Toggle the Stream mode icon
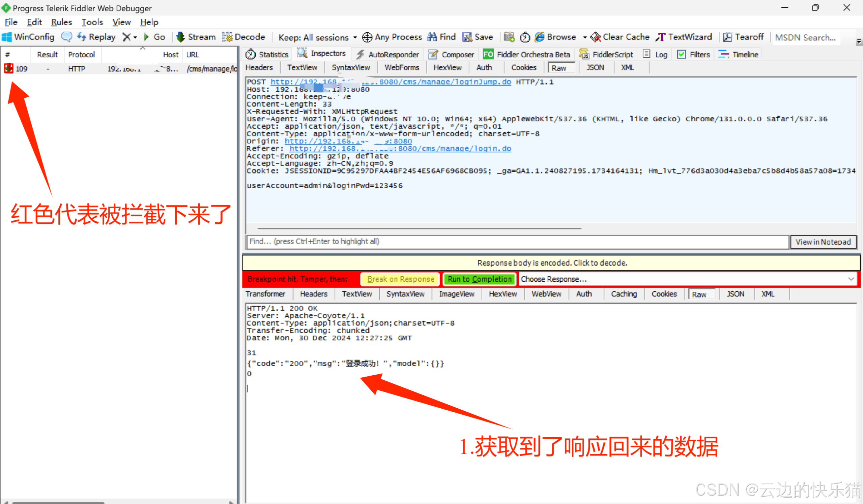 180,37
